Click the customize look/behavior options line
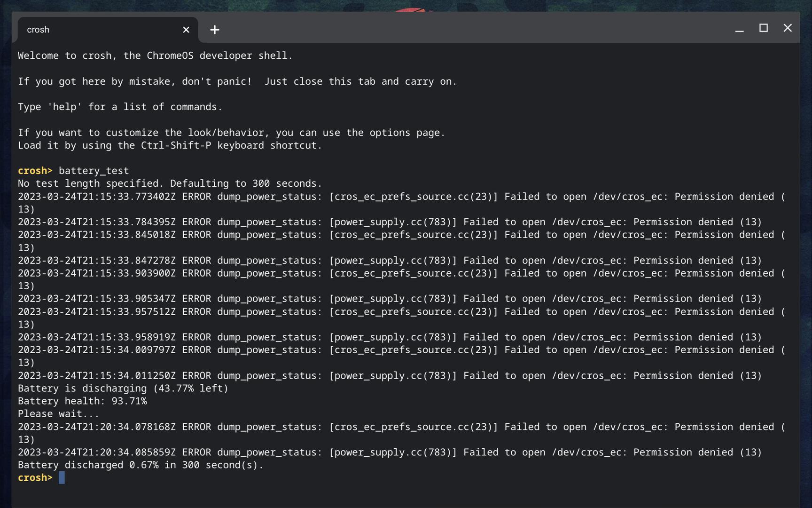The image size is (812, 508). pos(231,133)
